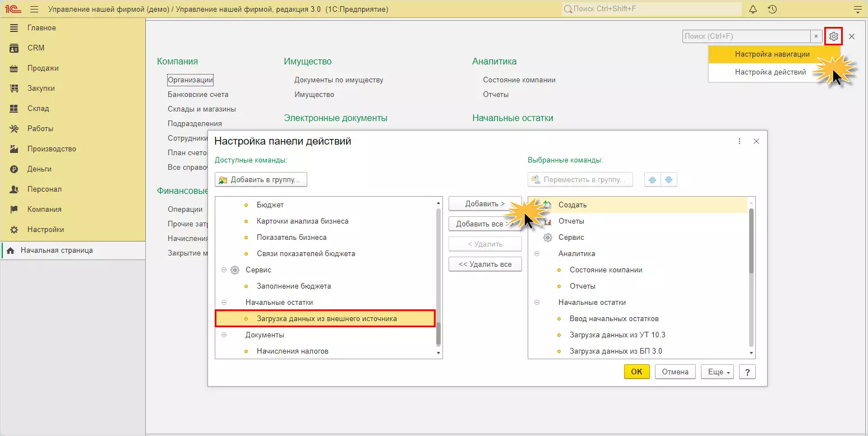868x436 pixels.
Task: Collapse the Аналитика group in selected commands
Action: pos(537,253)
